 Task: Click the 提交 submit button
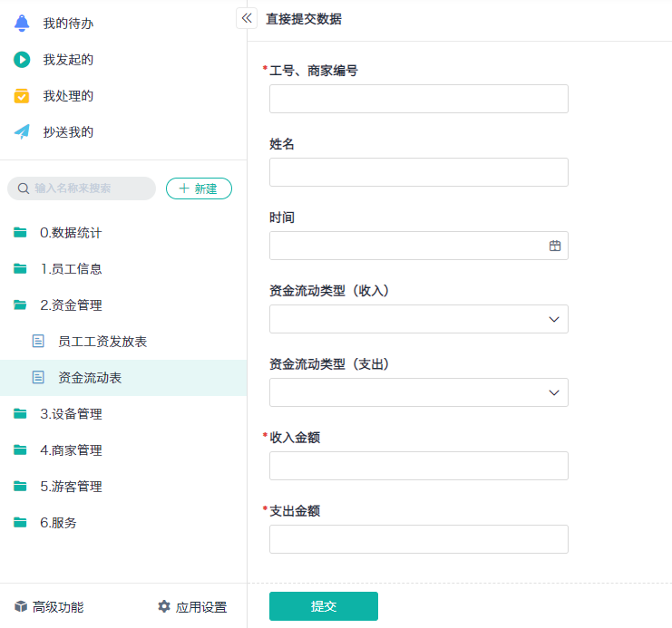(324, 606)
